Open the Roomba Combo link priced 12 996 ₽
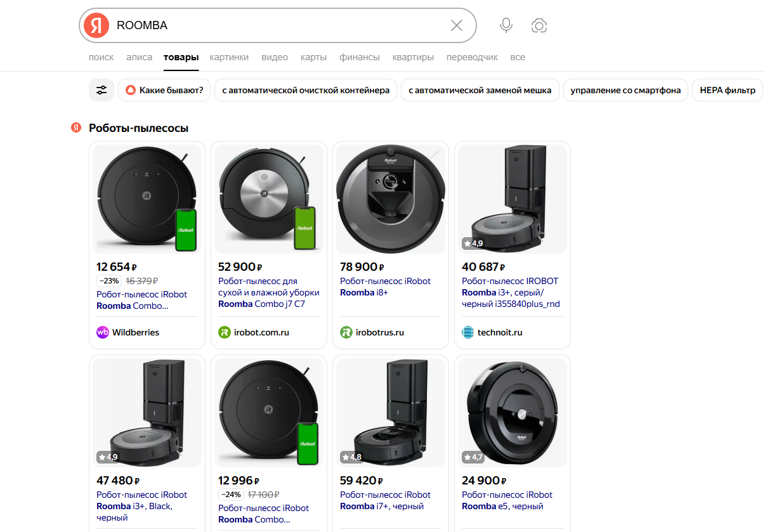 [263, 514]
